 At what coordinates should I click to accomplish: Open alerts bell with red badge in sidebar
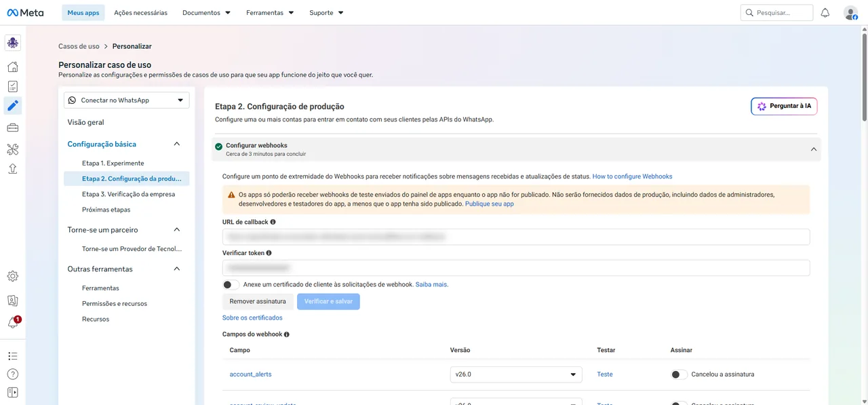pyautogui.click(x=13, y=323)
